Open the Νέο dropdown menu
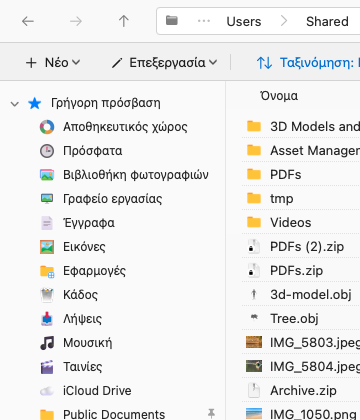Screen dimensions: 360x420 point(53,63)
